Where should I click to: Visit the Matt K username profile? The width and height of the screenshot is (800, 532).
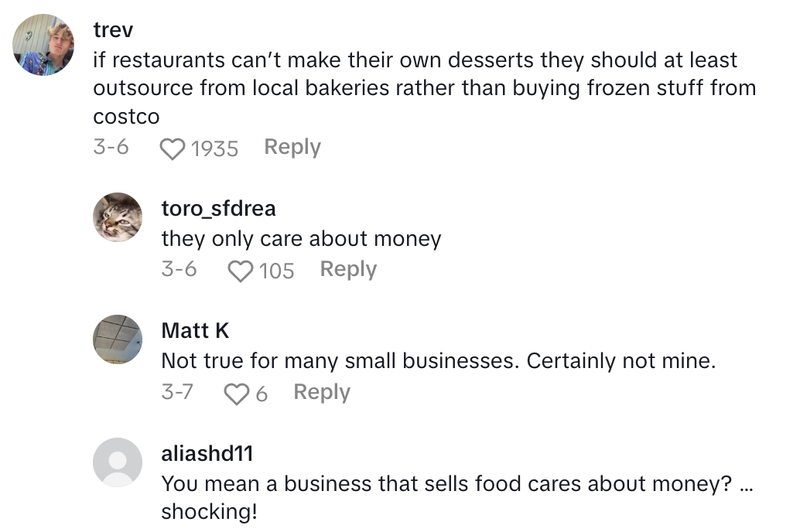[195, 331]
